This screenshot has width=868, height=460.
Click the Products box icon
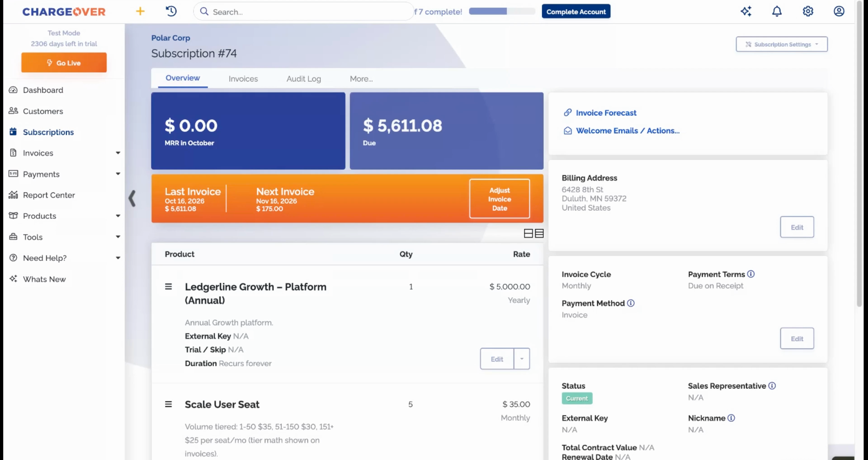[13, 216]
